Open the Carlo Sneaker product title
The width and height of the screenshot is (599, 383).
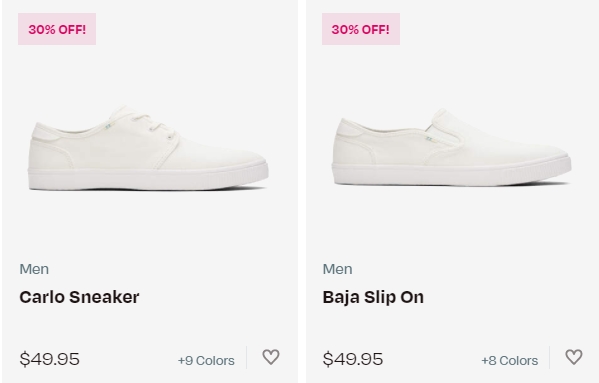[x=79, y=297]
